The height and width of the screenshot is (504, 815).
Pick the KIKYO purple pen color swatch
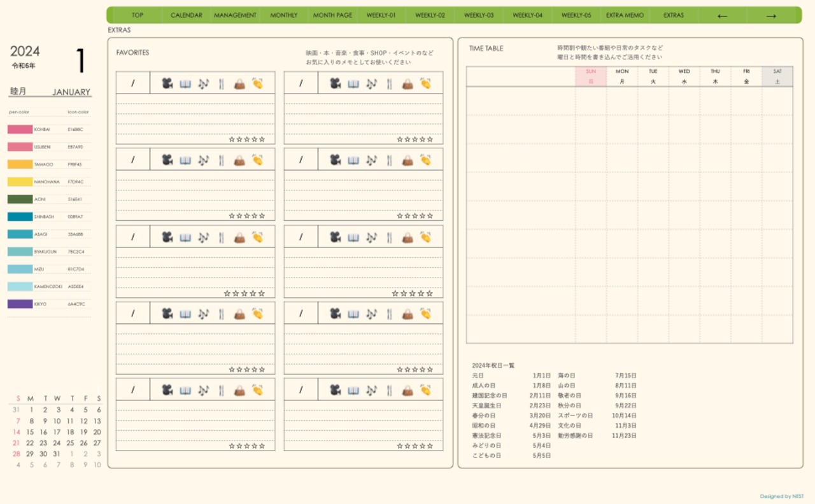(20, 304)
